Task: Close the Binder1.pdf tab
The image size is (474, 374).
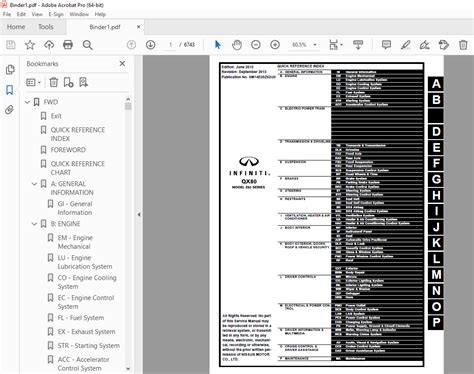Action: tap(138, 27)
